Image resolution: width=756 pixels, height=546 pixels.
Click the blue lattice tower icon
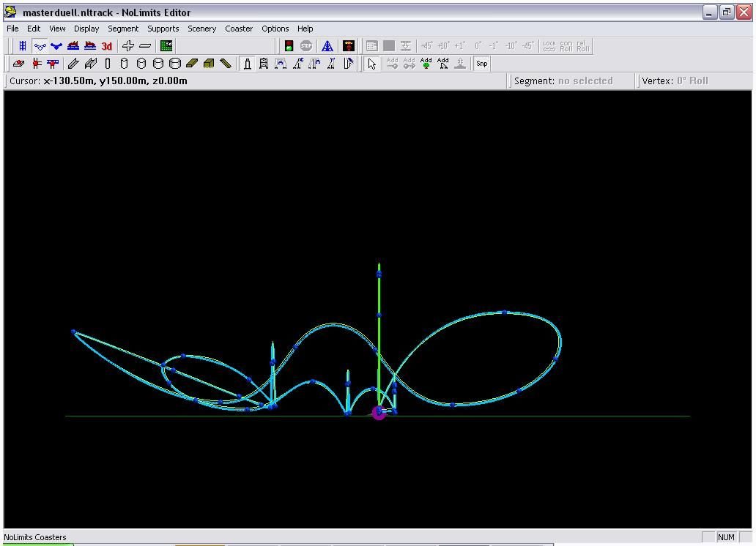(327, 46)
